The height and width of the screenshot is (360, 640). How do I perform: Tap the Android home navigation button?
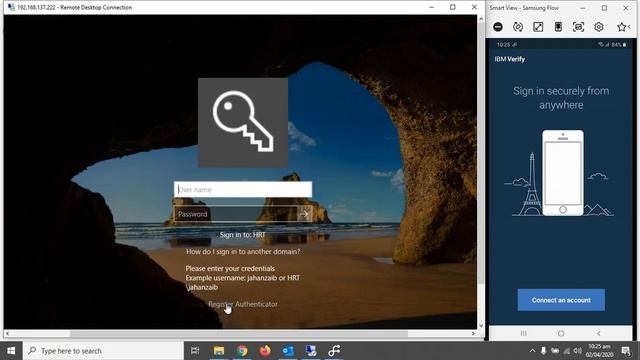pyautogui.click(x=561, y=333)
